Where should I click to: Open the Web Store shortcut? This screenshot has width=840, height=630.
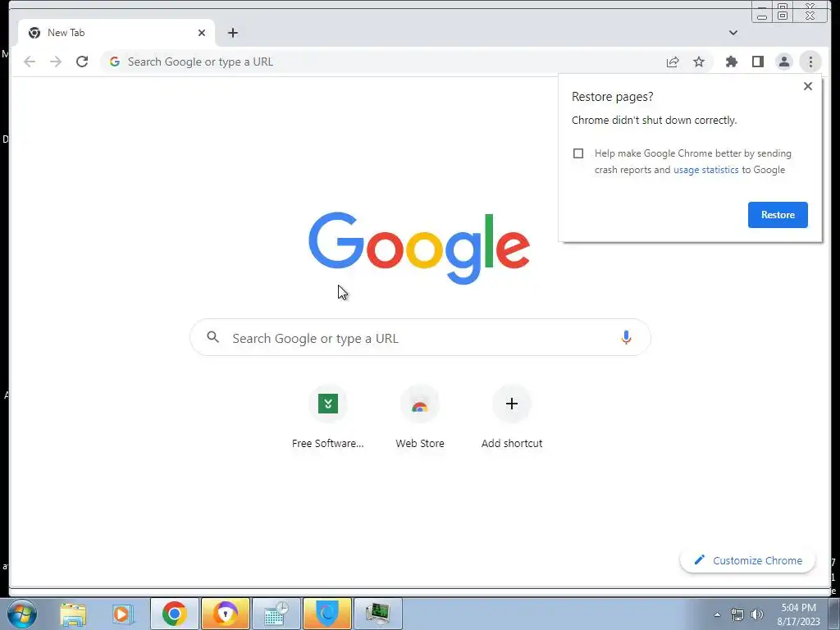tap(420, 418)
